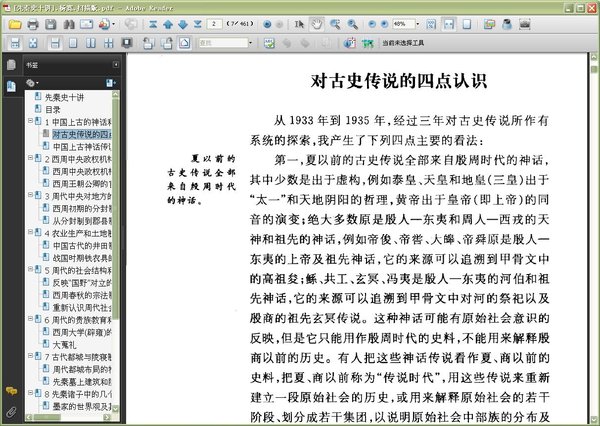The image size is (600, 426).
Task: Fit page to window width
Action: pos(448,24)
